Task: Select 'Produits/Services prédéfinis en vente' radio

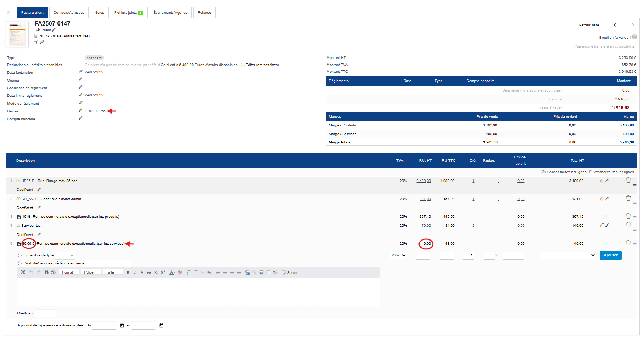Action: point(20,263)
